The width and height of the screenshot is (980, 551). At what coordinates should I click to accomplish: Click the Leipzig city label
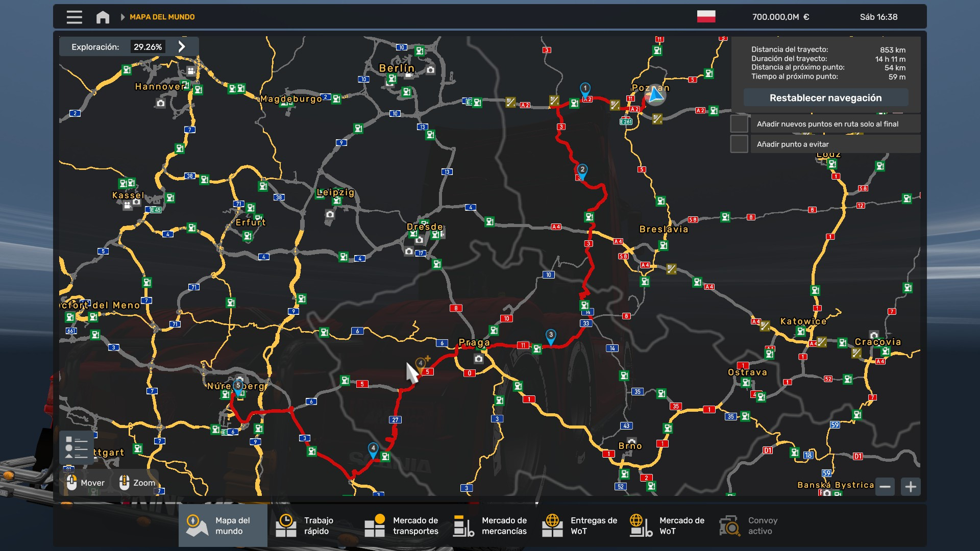pos(335,192)
